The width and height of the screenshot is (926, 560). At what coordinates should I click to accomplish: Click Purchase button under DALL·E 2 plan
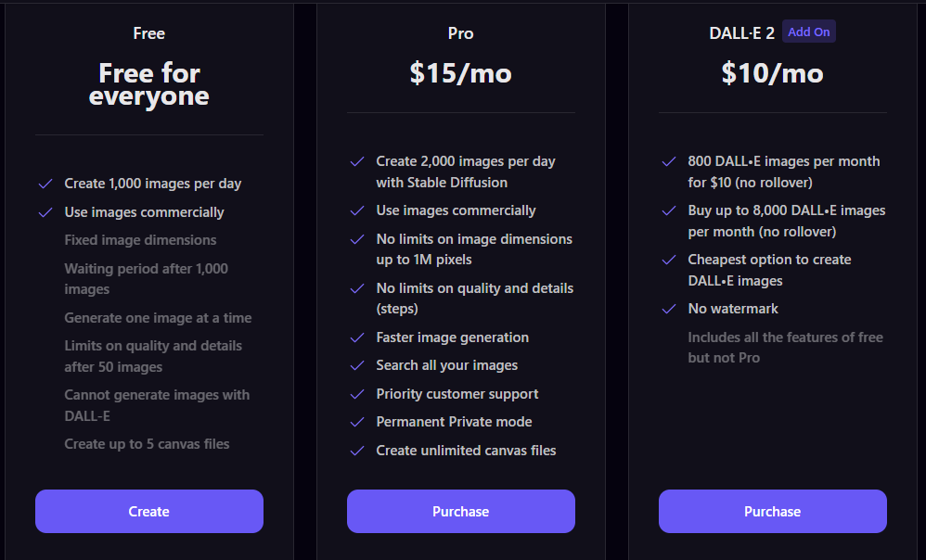click(x=773, y=511)
